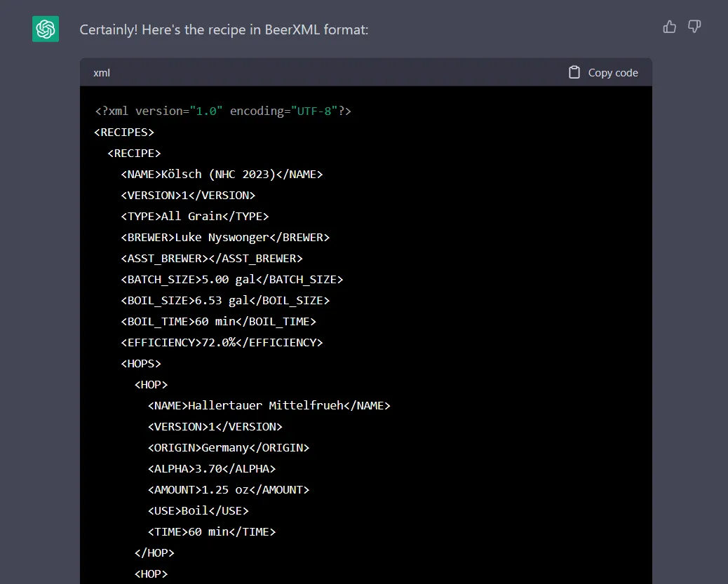The width and height of the screenshot is (728, 584).
Task: Click the BOIL_SIZE 6.53 gal line
Action: click(225, 301)
